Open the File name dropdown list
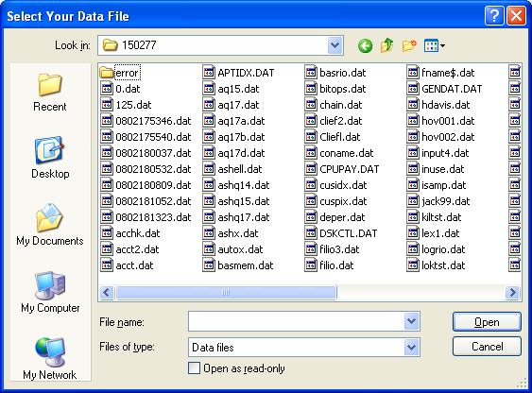This screenshot has width=532, height=393. pyautogui.click(x=412, y=321)
